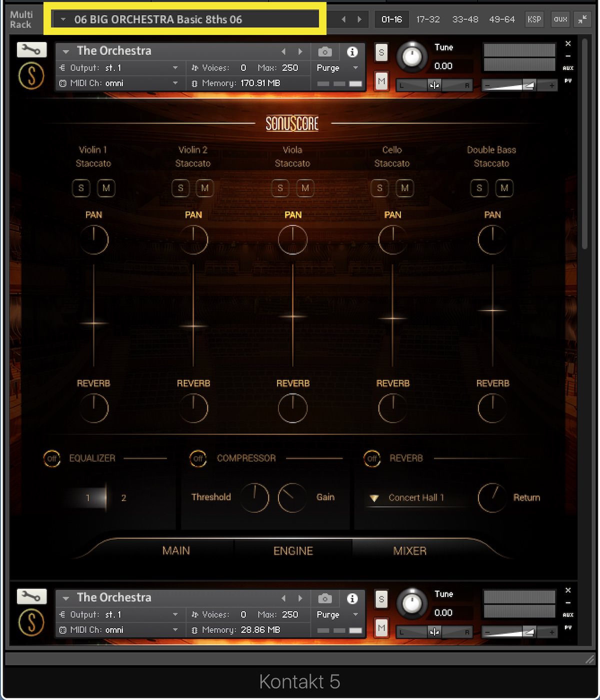Solo the Double Bass channel
600x700 pixels.
[479, 188]
